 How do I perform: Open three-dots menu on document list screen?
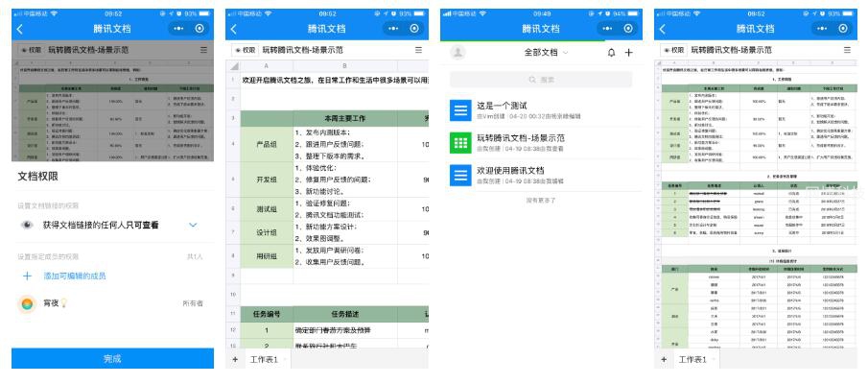(607, 29)
